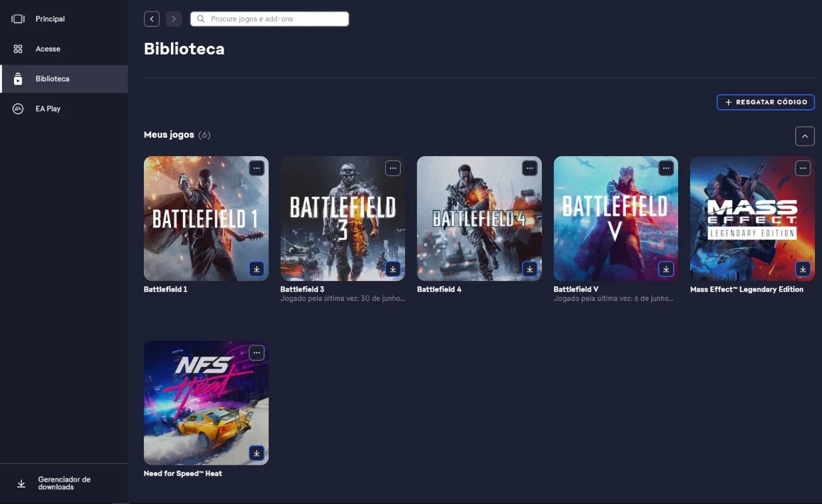Click the Battlefield 3 title text
Image resolution: width=822 pixels, height=504 pixels.
click(302, 289)
